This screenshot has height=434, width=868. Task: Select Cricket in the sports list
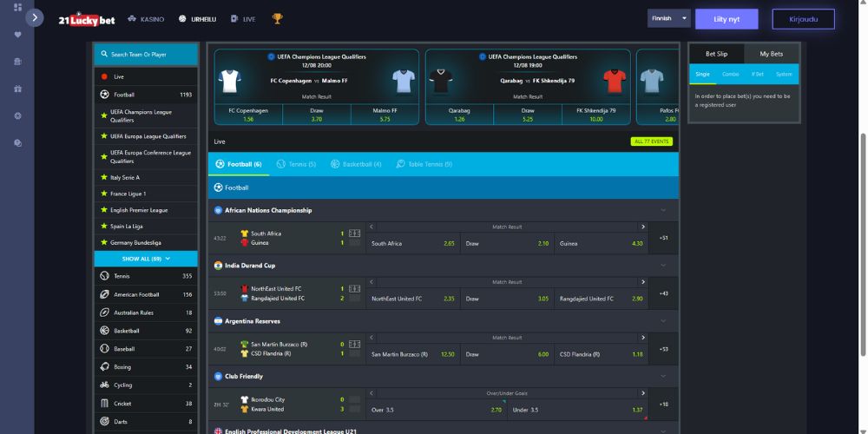[x=146, y=404]
